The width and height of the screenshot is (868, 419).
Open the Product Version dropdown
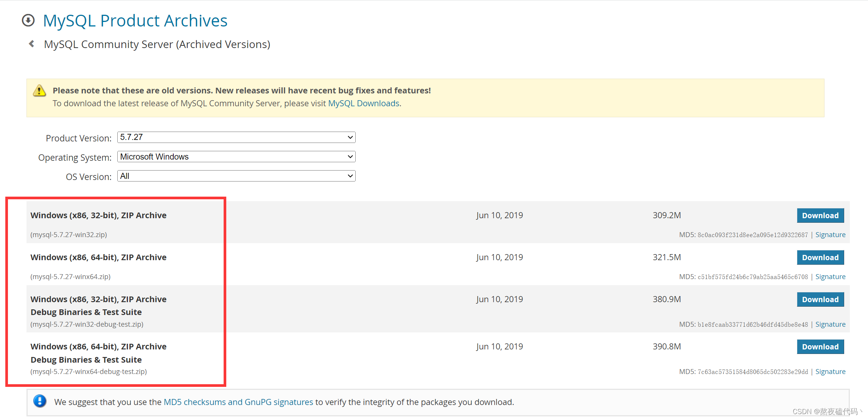pyautogui.click(x=236, y=137)
